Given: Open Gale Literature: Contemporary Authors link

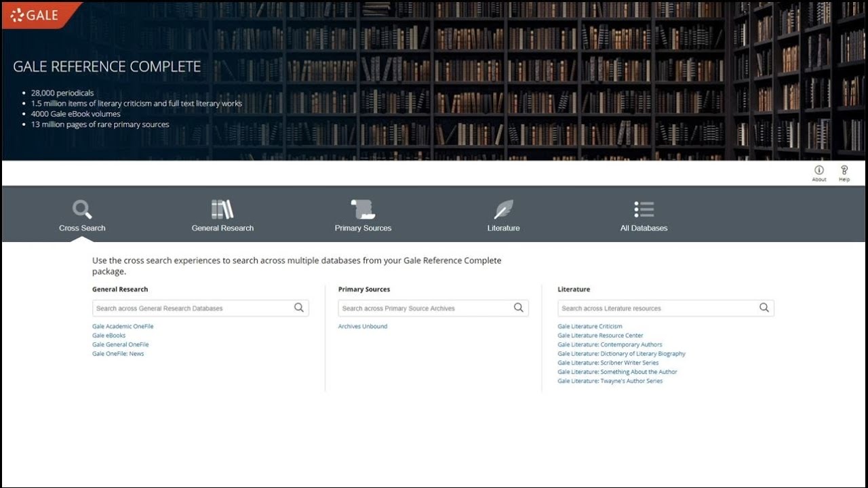Looking at the screenshot, I should (x=610, y=344).
